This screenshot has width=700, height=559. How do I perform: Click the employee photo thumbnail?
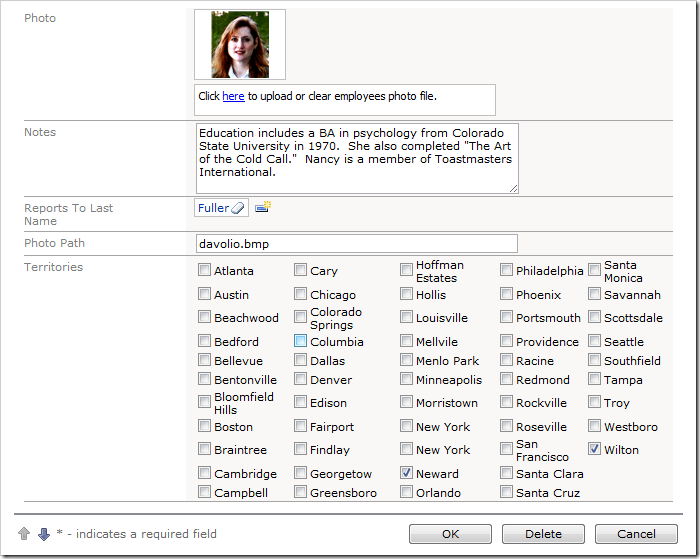point(240,45)
